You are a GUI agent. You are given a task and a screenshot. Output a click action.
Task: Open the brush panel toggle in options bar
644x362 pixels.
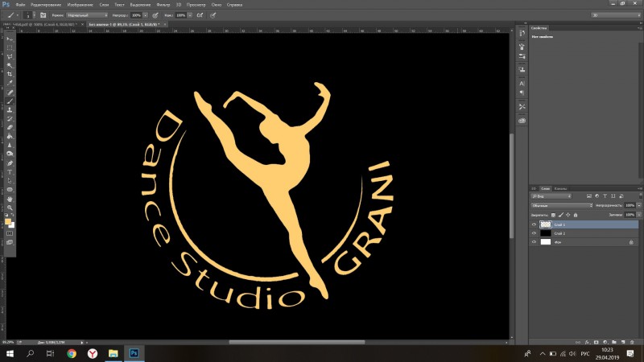point(43,15)
